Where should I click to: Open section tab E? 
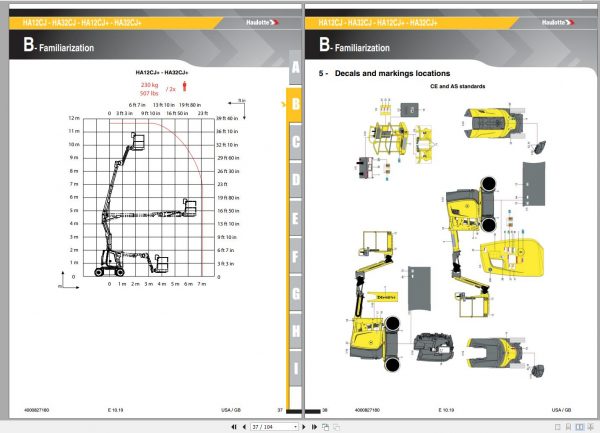point(295,218)
